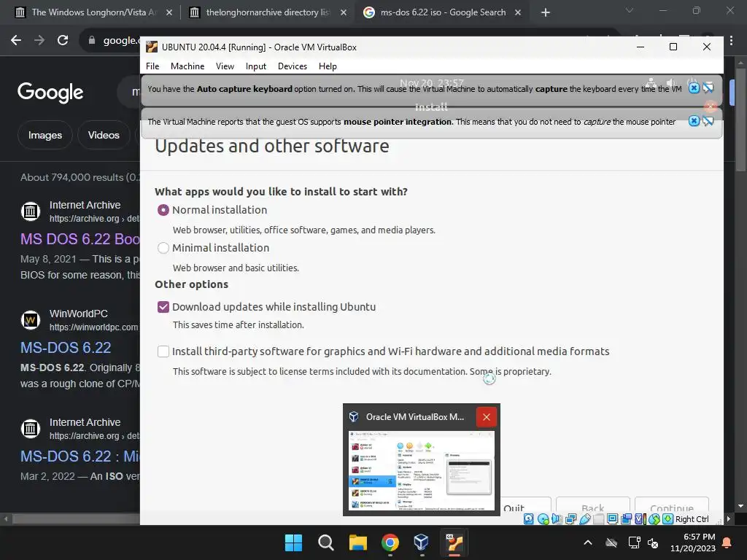Enable Install third-party software checkbox

pos(163,351)
